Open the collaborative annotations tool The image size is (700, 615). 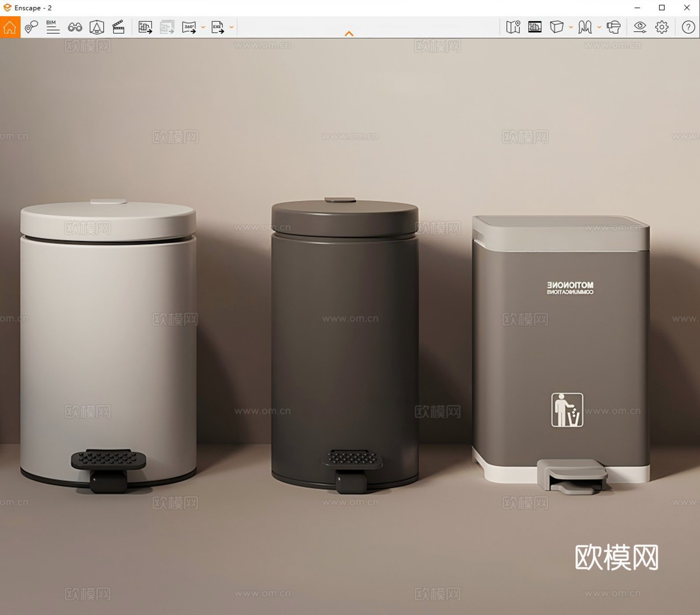pyautogui.click(x=31, y=27)
